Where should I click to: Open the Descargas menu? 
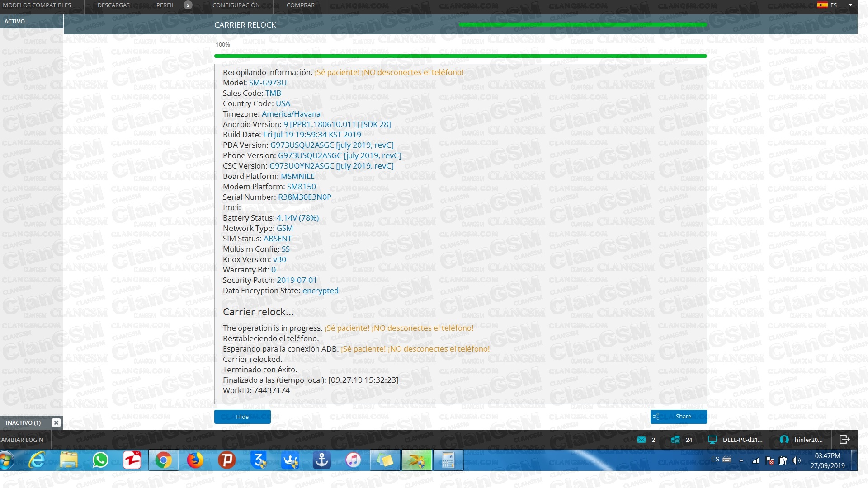[113, 5]
